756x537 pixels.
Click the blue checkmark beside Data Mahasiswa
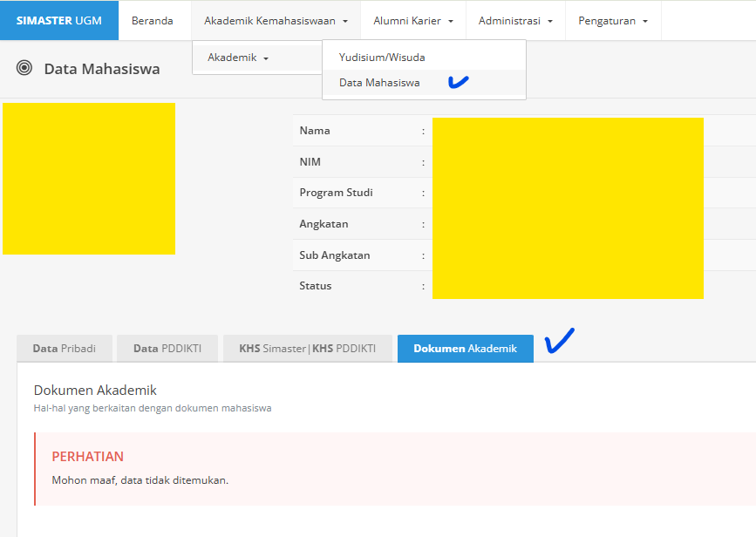point(458,82)
